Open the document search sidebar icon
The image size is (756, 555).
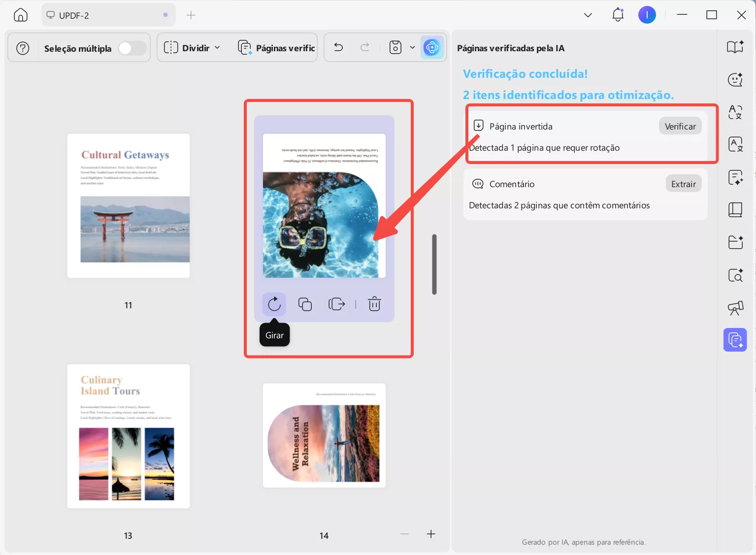click(735, 275)
